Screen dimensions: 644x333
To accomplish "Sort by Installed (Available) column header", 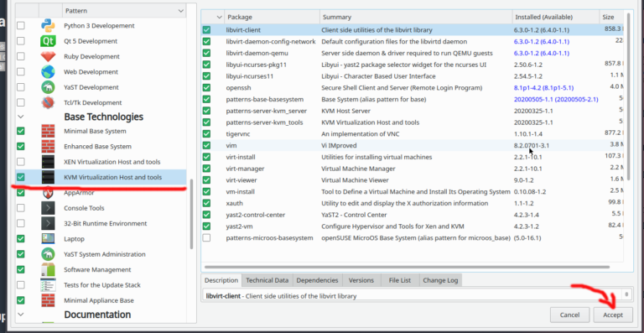I will (x=556, y=17).
